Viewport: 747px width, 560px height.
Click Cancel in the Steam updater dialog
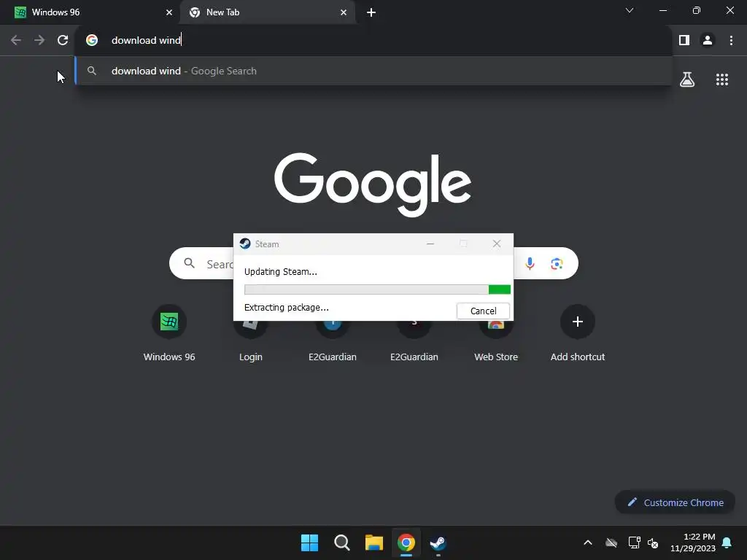pyautogui.click(x=483, y=311)
